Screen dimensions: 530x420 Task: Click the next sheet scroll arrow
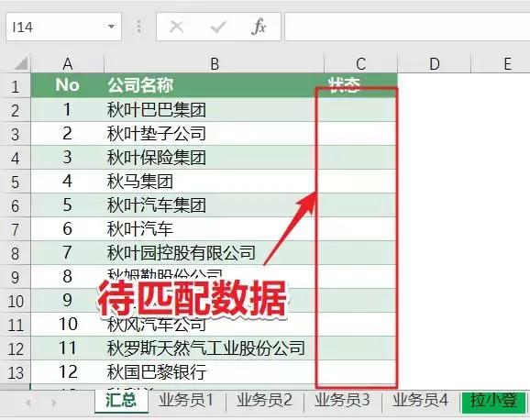pyautogui.click(x=54, y=403)
